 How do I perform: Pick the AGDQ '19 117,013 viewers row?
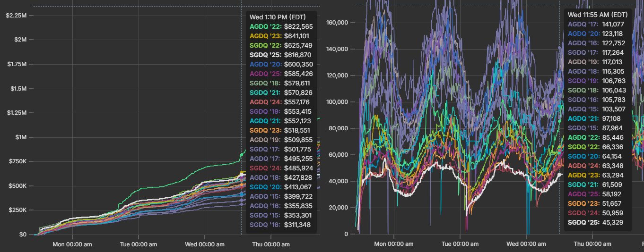pyautogui.click(x=596, y=62)
